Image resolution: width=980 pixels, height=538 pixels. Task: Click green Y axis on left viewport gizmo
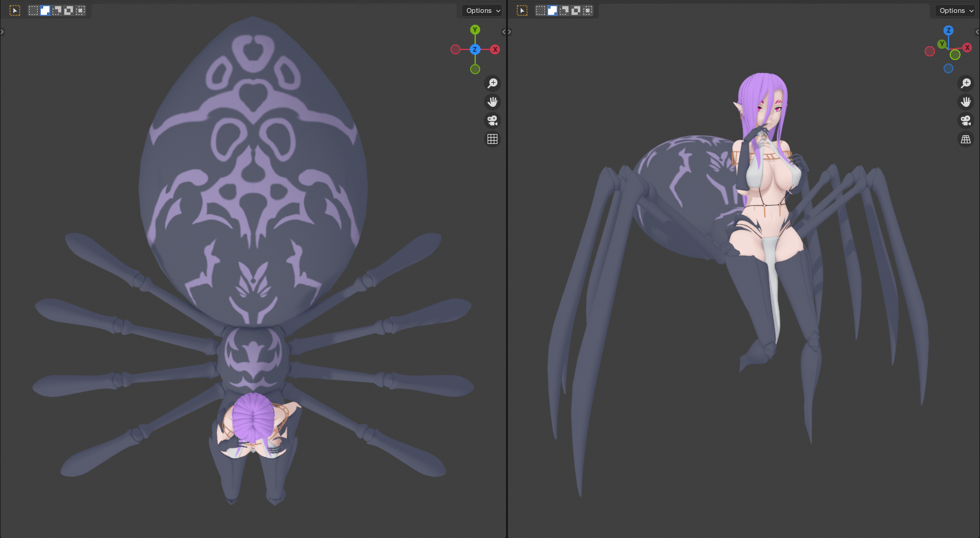click(475, 30)
